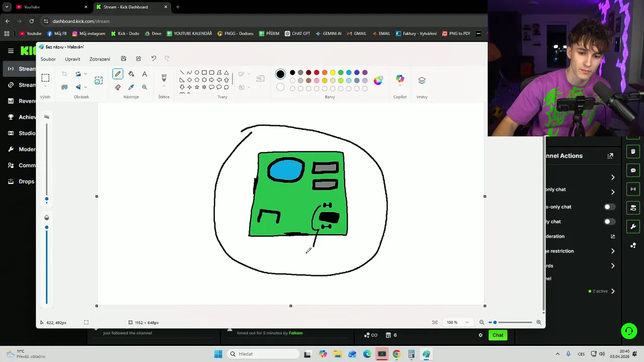Click the rectangular selection tool

pos(45,77)
